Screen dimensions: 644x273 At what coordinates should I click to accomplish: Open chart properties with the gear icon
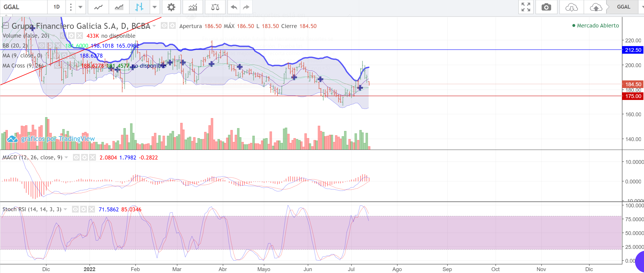[171, 7]
